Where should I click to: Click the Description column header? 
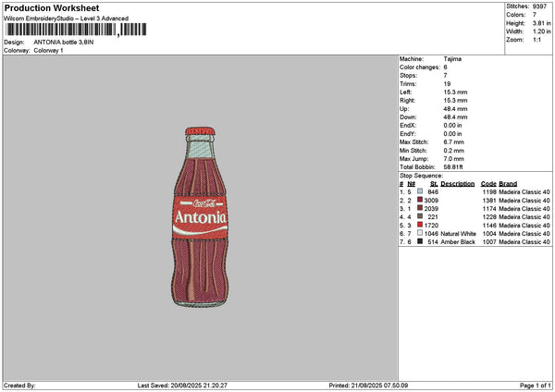pyautogui.click(x=458, y=184)
